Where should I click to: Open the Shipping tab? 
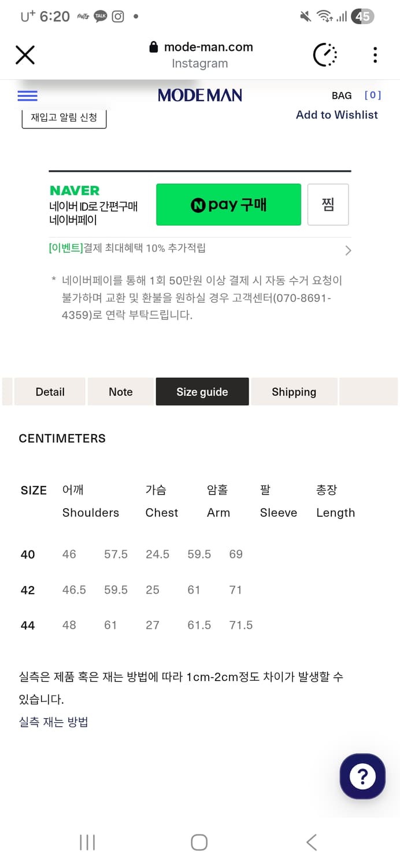click(x=294, y=392)
